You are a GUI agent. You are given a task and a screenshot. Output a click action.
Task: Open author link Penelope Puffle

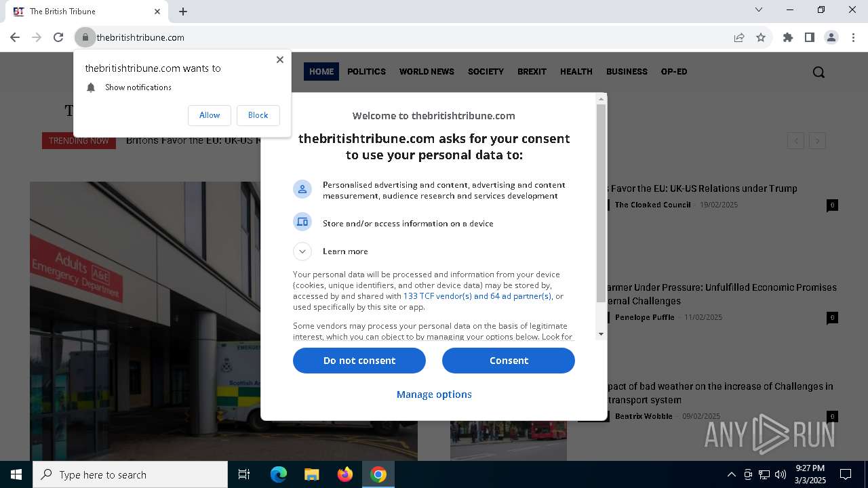click(x=645, y=317)
